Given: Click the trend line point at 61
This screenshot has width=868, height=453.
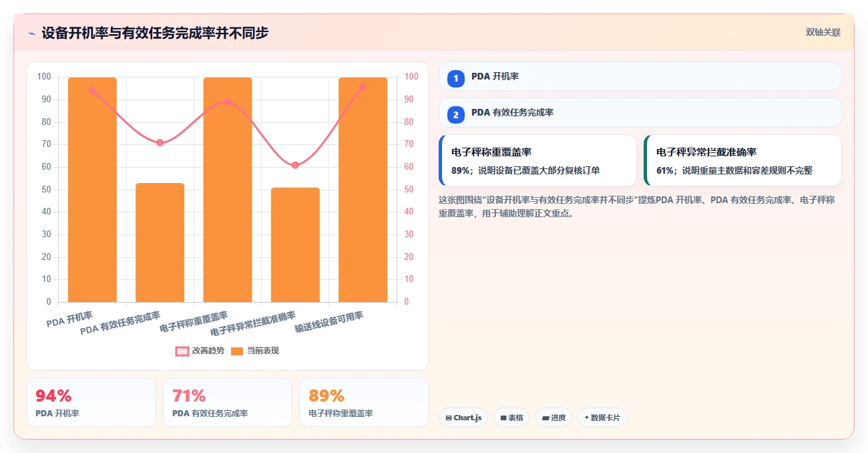Looking at the screenshot, I should point(295,165).
